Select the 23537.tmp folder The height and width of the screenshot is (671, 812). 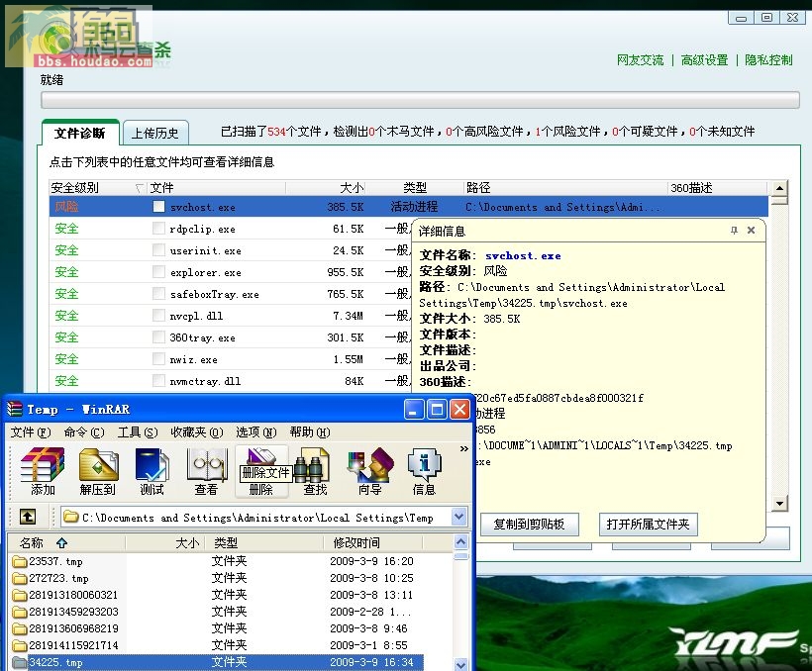[x=55, y=561]
